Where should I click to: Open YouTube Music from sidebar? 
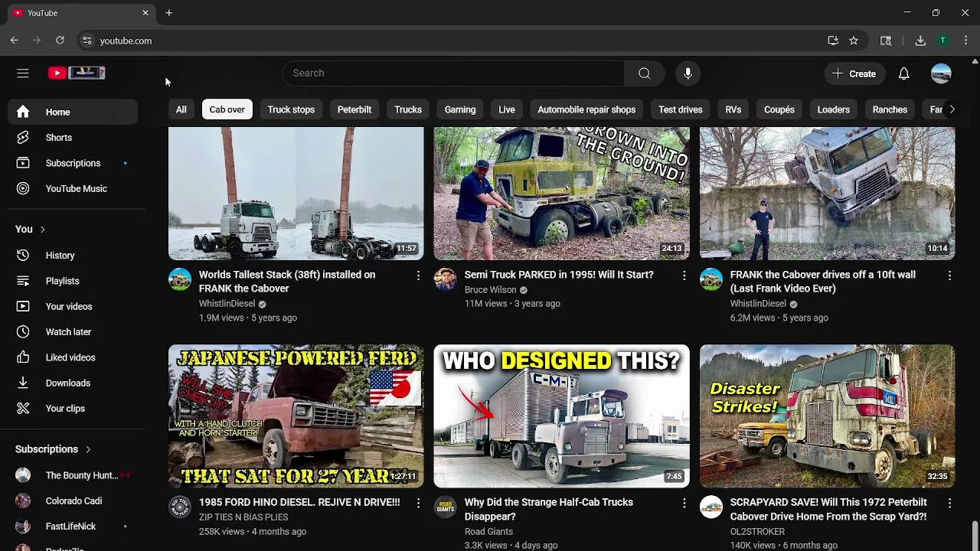73,188
